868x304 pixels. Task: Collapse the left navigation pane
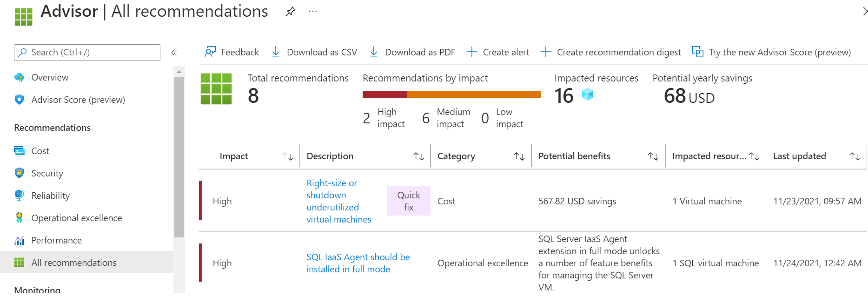(x=174, y=53)
